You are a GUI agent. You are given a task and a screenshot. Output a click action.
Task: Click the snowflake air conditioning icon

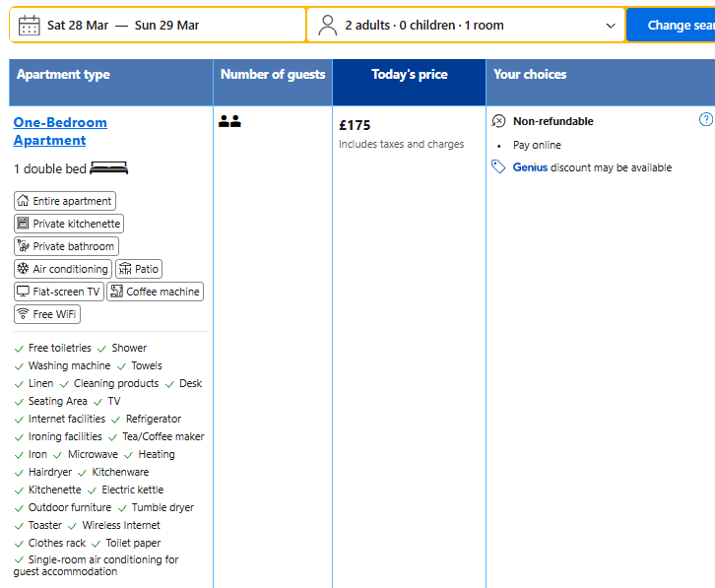click(23, 269)
